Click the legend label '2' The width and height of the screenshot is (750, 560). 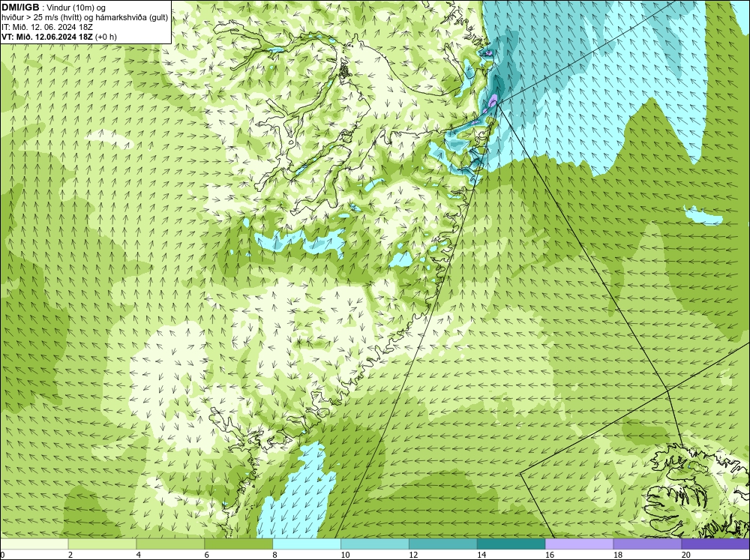tap(70, 555)
